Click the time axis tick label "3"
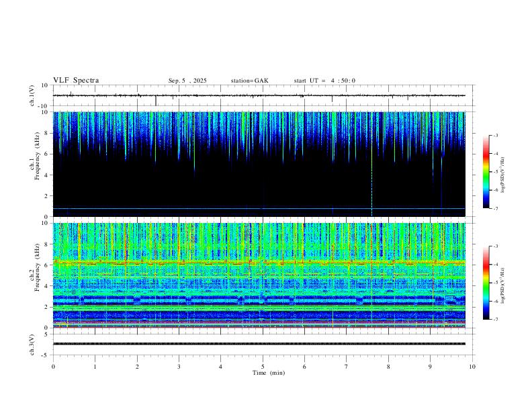This screenshot has height=411, width=532. (x=179, y=367)
